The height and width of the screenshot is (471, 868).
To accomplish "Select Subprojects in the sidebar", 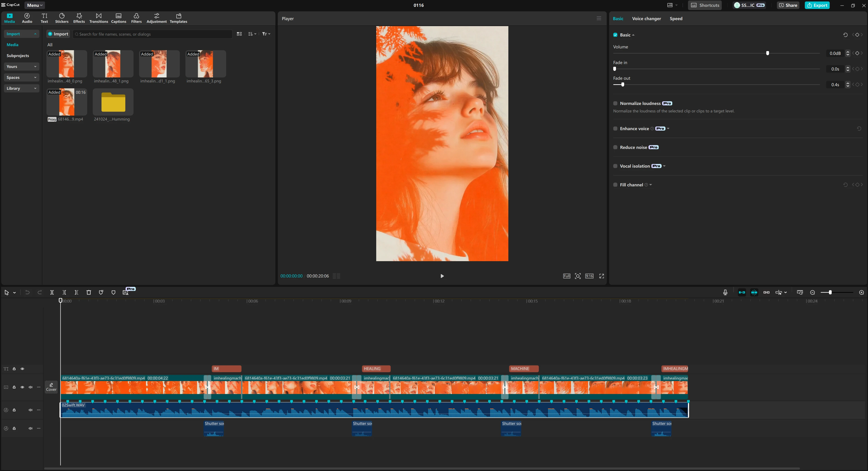I will point(17,56).
